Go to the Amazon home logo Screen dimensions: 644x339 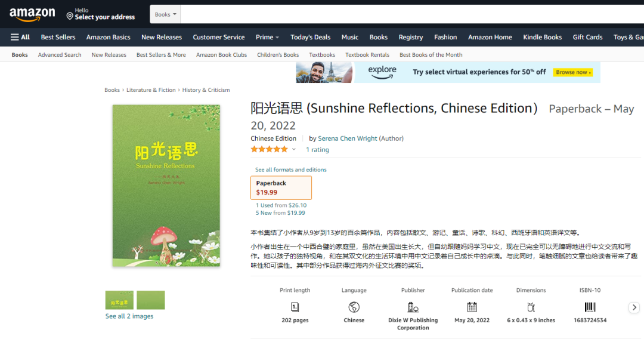[x=32, y=15]
